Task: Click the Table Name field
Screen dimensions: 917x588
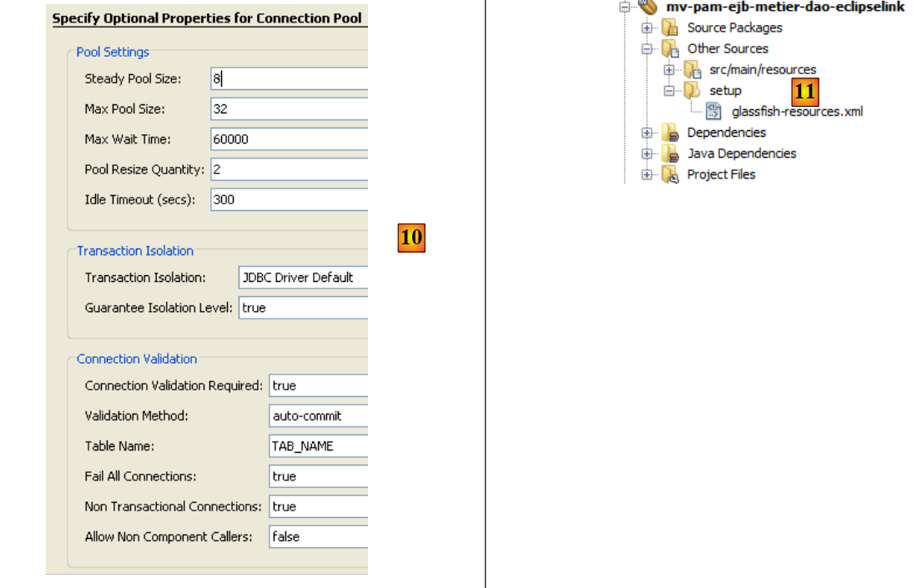Action: [x=318, y=446]
